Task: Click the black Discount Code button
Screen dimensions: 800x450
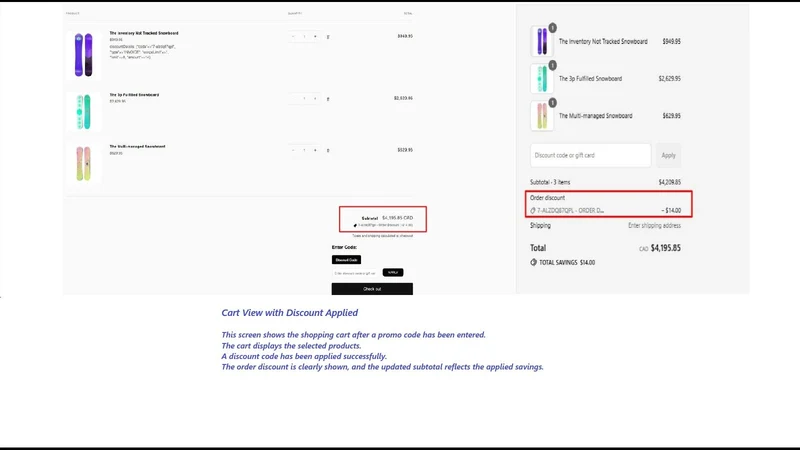Action: coord(346,260)
